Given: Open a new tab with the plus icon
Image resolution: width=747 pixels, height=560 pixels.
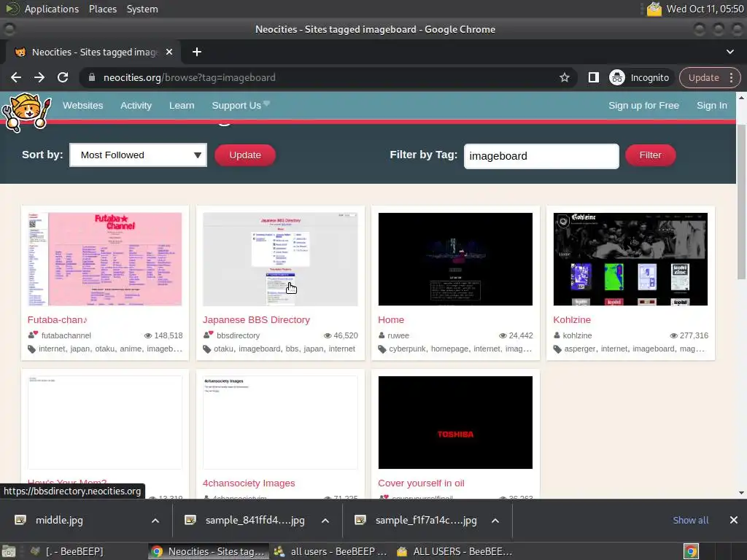Looking at the screenshot, I should tap(197, 52).
